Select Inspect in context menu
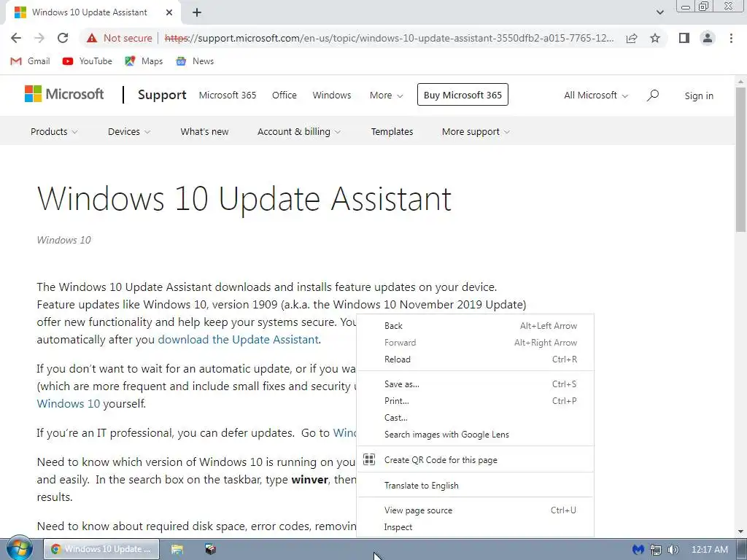747x560 pixels. [x=476, y=527]
